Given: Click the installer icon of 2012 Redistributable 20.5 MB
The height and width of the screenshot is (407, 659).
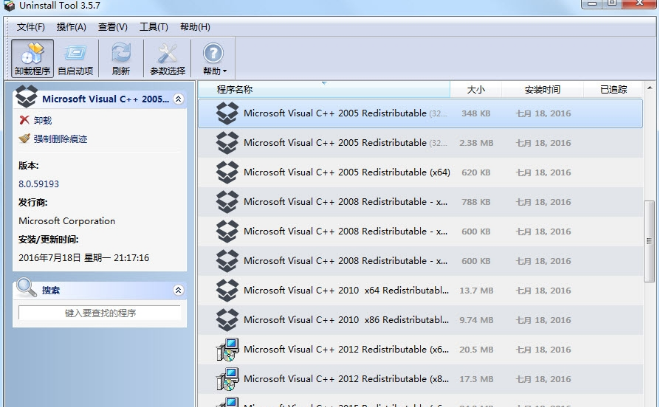Looking at the screenshot, I should tap(228, 349).
